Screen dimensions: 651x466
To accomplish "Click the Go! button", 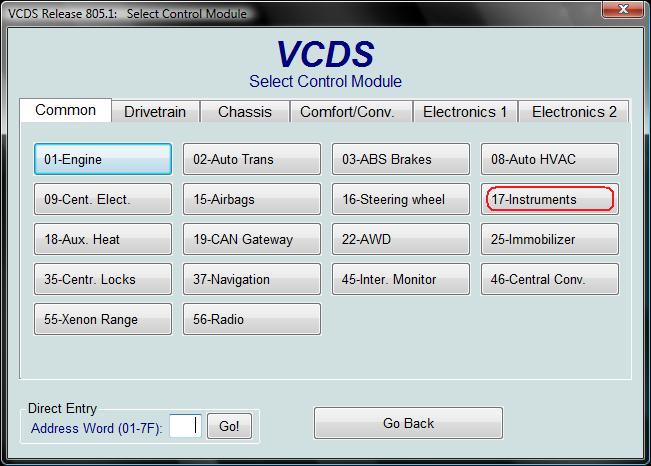I will (x=229, y=426).
